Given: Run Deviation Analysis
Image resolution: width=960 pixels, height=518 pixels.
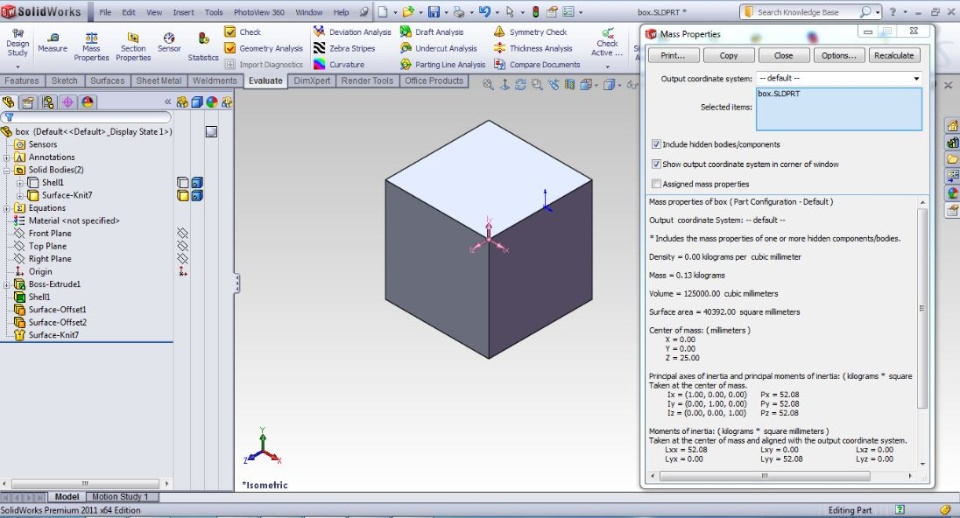Looking at the screenshot, I should 352,32.
